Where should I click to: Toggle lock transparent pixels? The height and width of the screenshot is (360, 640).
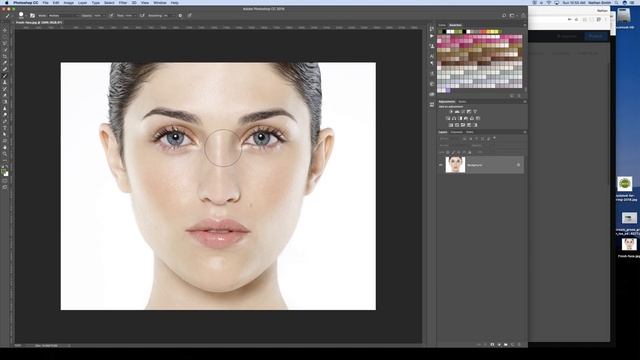point(448,152)
